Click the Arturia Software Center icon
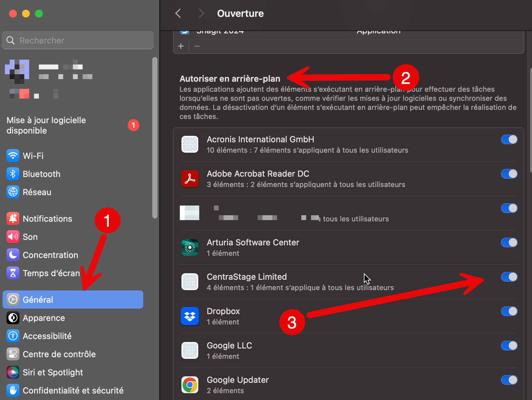Viewport: 532px width, 400px height. click(x=190, y=248)
